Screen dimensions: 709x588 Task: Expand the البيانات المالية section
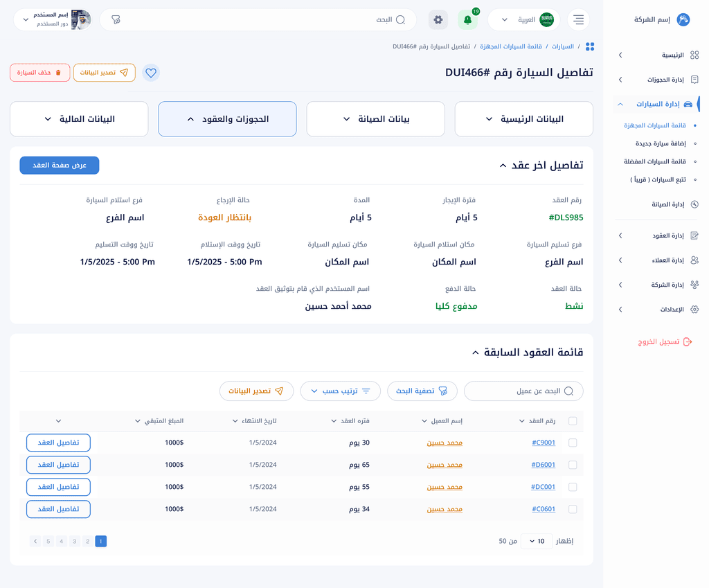click(79, 119)
